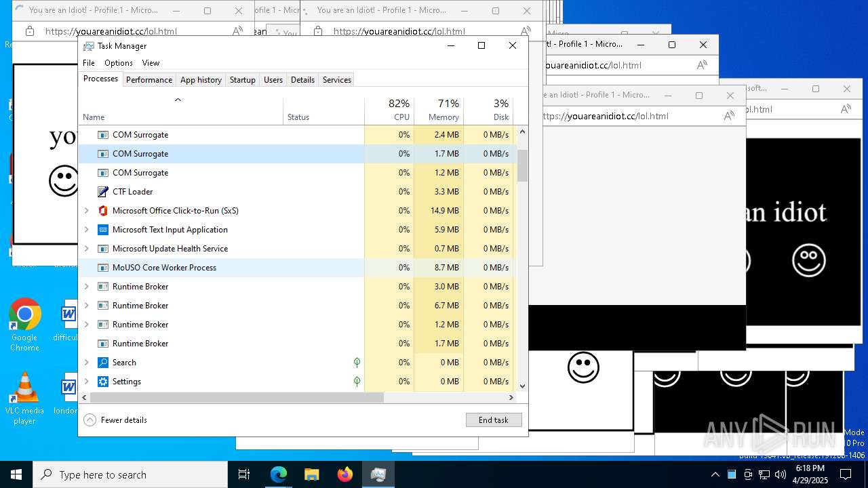Click the Search row suspended leaf icon
868x488 pixels.
(357, 363)
